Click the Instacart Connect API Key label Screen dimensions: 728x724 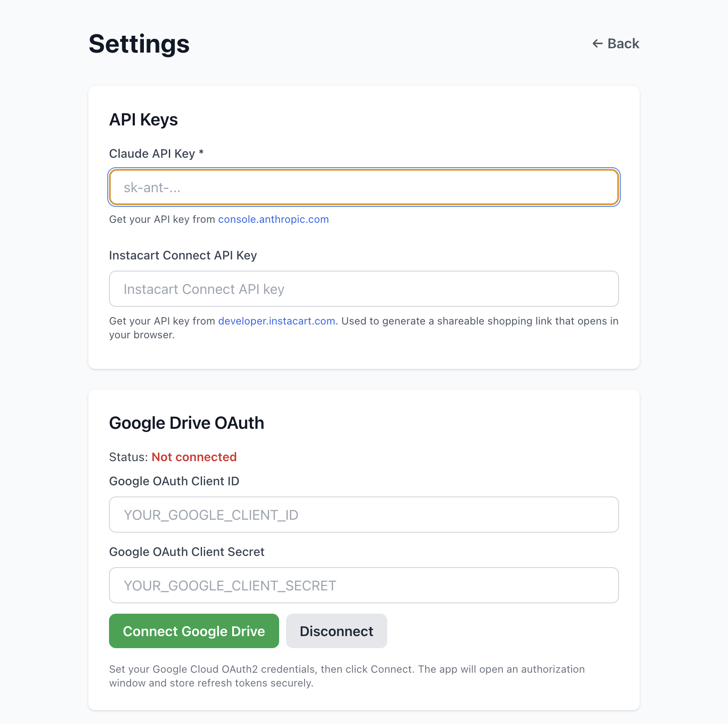tap(183, 256)
